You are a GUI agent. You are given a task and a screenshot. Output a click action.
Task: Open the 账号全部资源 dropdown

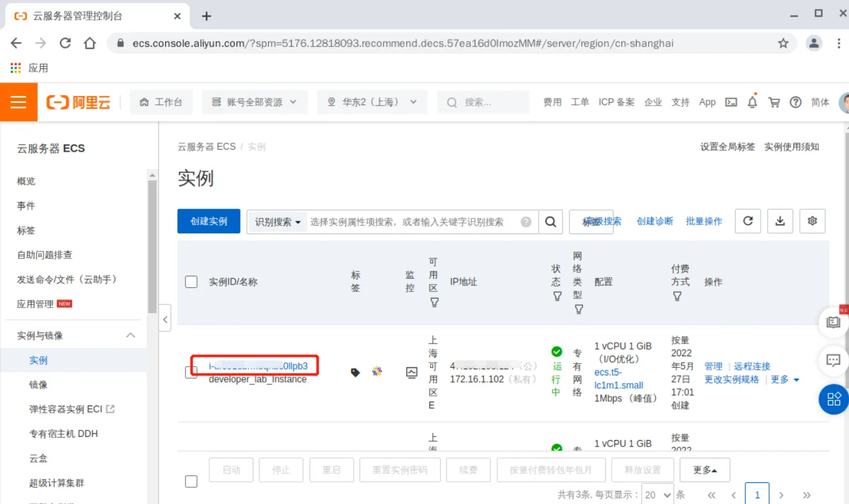[255, 102]
